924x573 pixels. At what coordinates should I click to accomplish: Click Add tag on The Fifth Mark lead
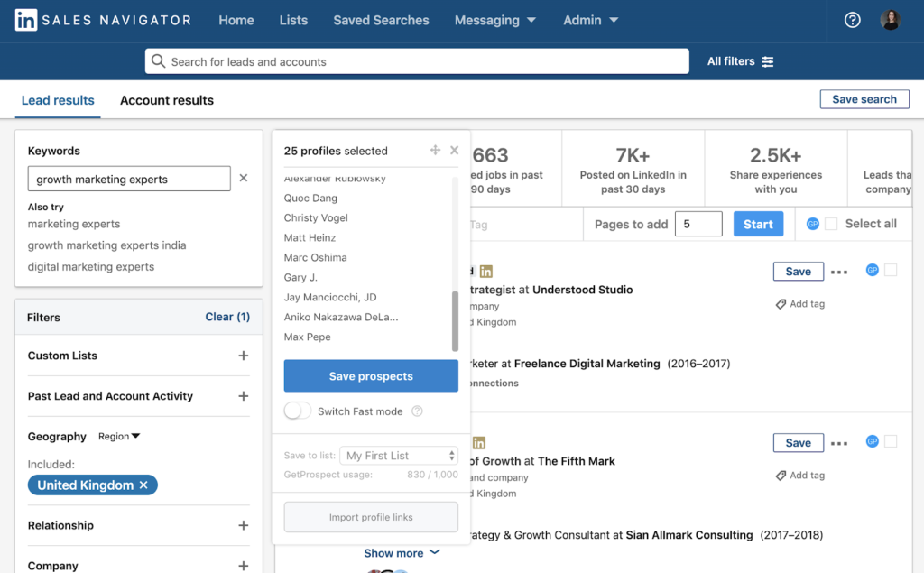click(800, 476)
